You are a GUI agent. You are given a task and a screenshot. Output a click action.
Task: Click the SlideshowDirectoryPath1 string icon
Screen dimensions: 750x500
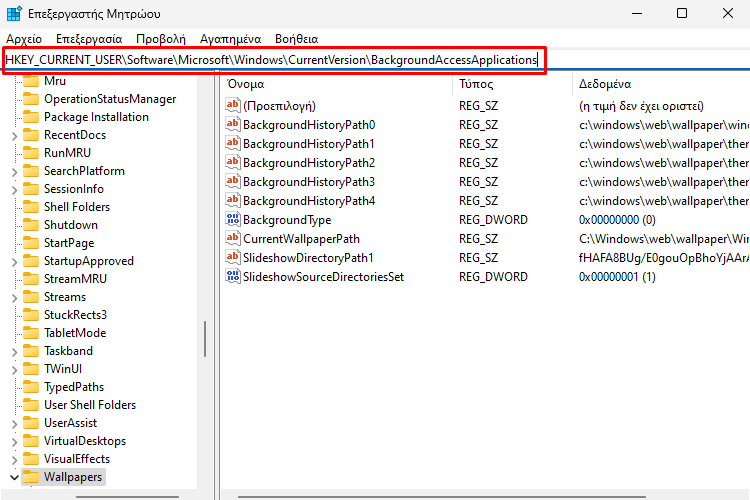pos(233,257)
